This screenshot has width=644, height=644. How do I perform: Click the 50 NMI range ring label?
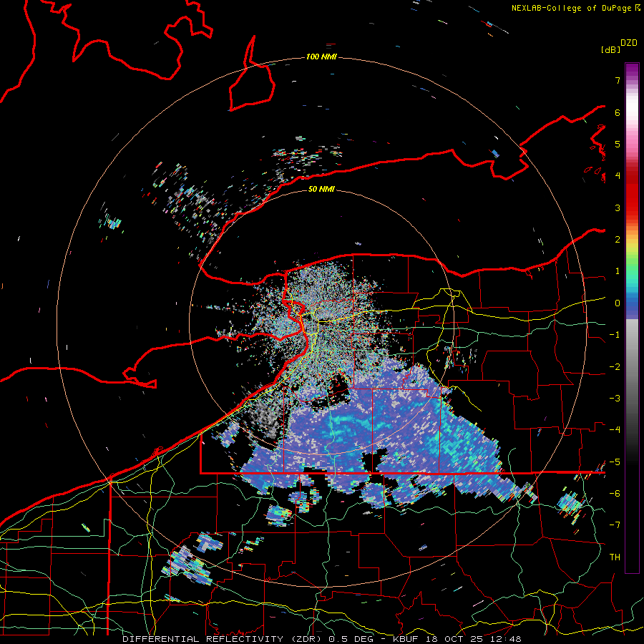(x=321, y=189)
